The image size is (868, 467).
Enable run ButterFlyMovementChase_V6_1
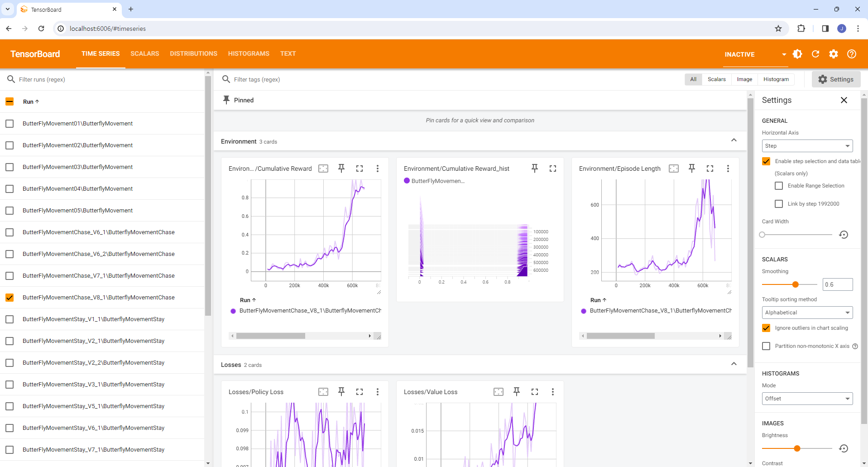coord(10,232)
